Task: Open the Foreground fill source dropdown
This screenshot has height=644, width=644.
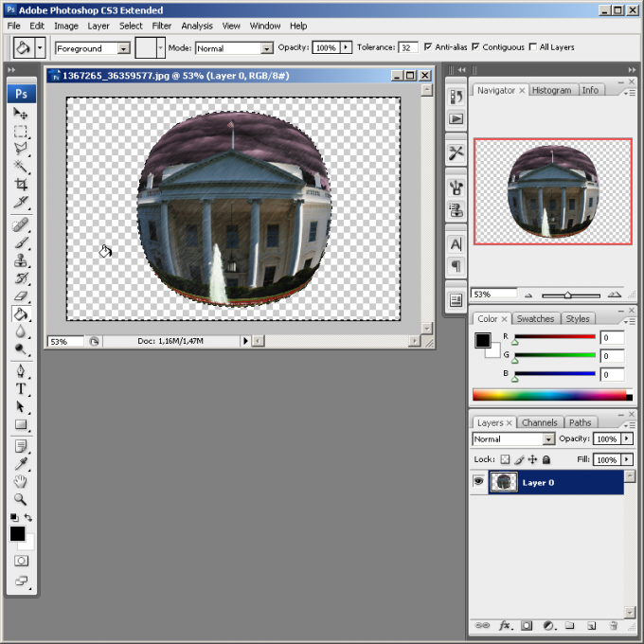Action: tap(123, 48)
